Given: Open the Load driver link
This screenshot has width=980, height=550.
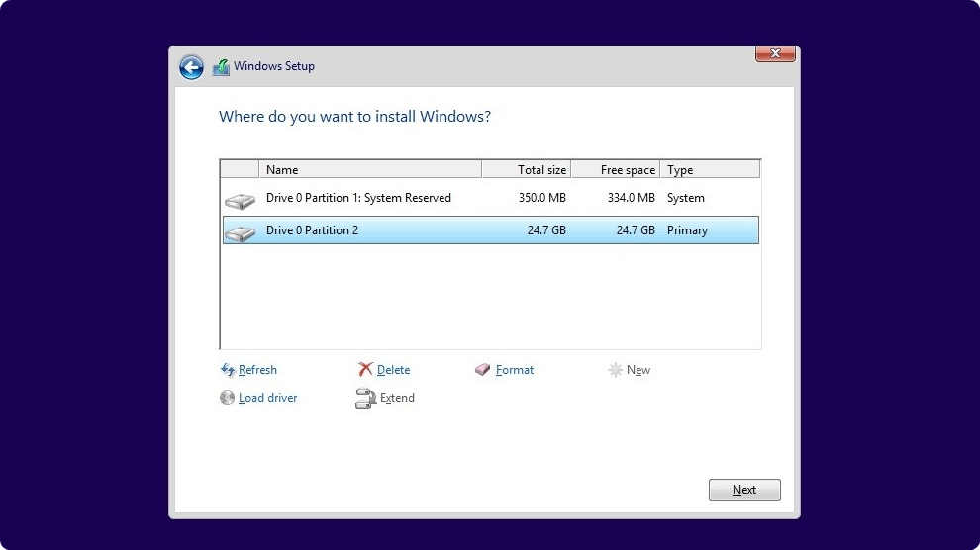Looking at the screenshot, I should coord(267,398).
